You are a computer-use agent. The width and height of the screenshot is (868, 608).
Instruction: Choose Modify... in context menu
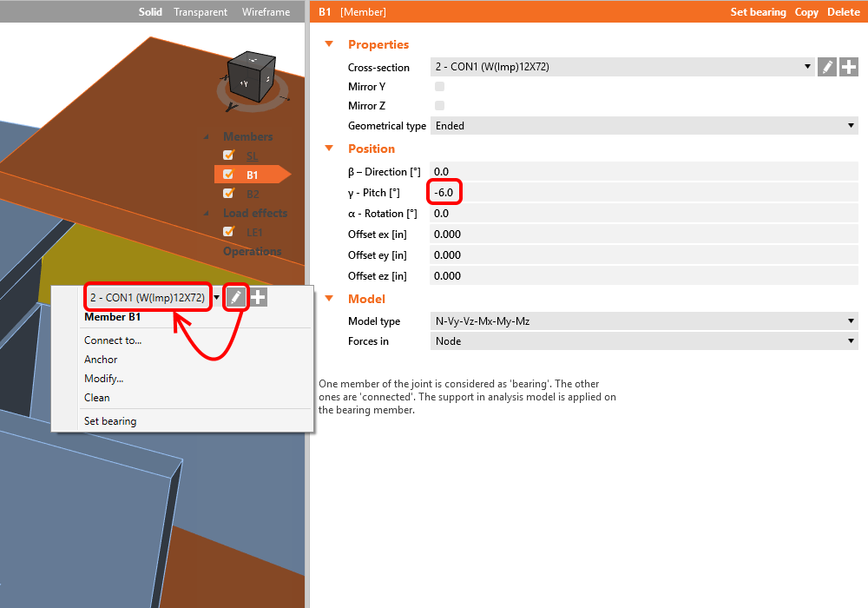[103, 379]
